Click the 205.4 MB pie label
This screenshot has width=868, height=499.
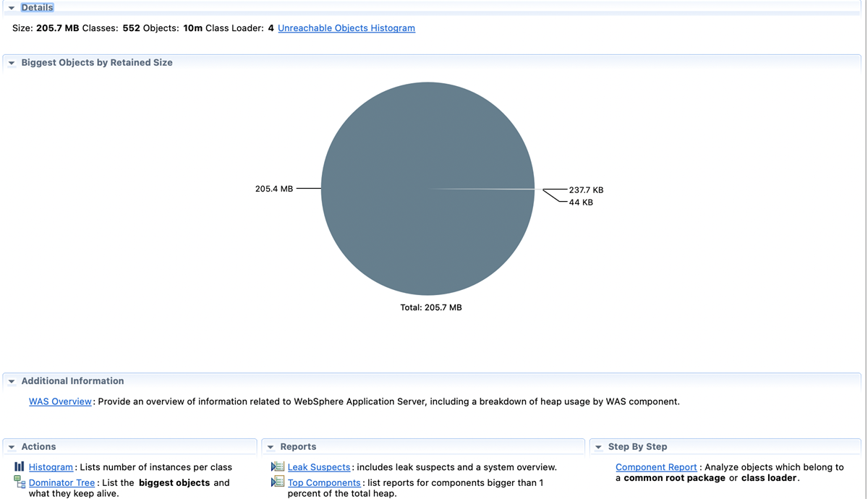click(274, 189)
